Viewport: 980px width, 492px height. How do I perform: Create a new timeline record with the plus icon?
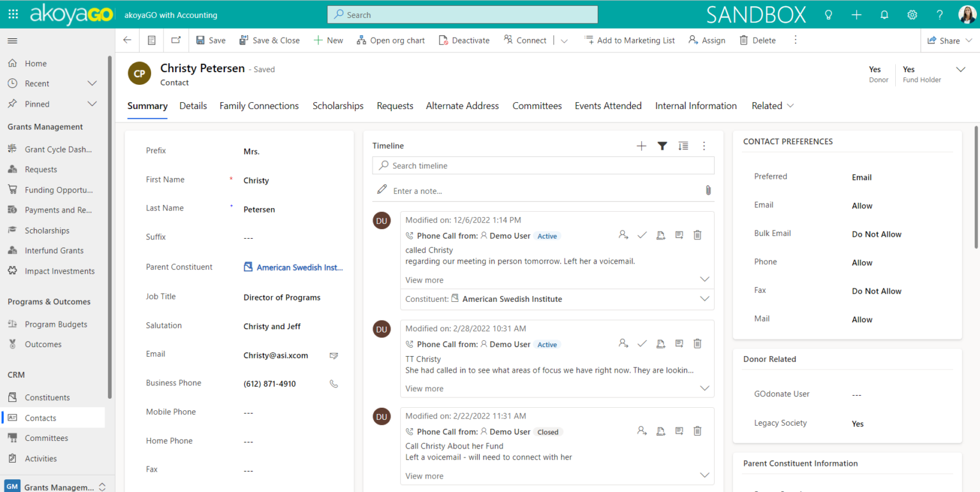(641, 145)
